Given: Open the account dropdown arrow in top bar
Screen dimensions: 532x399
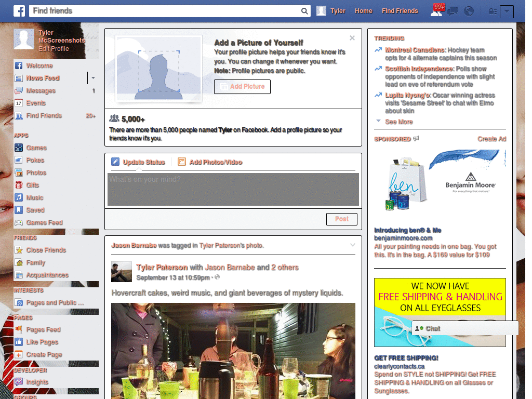Looking at the screenshot, I should [507, 11].
